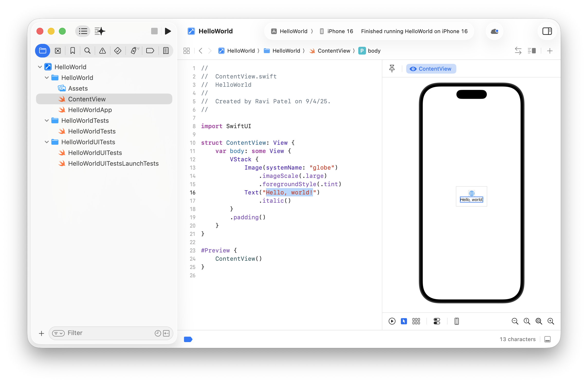Start live preview mode
Viewport: 588px width, 384px height.
point(392,321)
